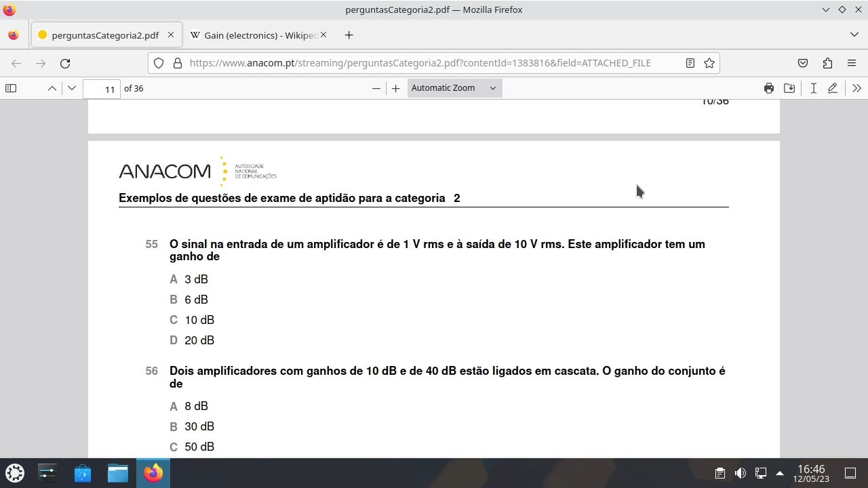
Task: Save the PDF download icon
Action: pos(789,88)
